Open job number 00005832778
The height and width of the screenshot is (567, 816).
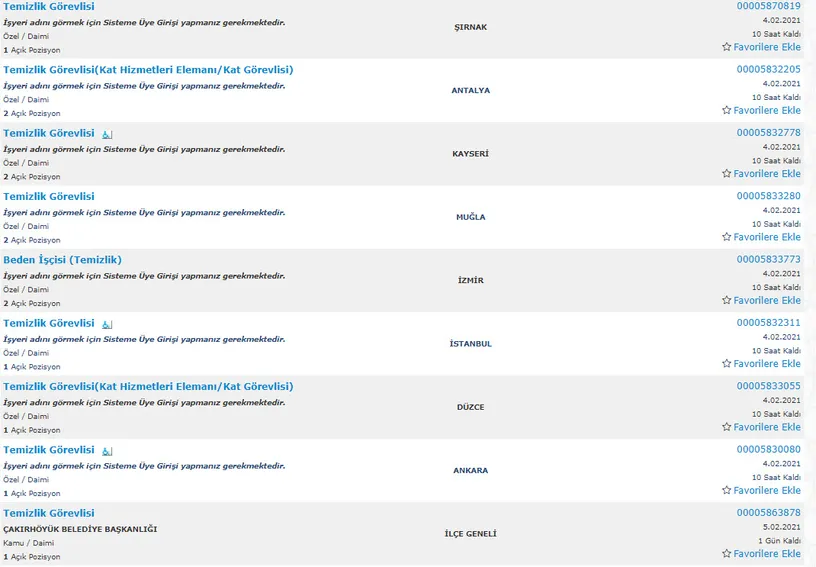coord(768,133)
